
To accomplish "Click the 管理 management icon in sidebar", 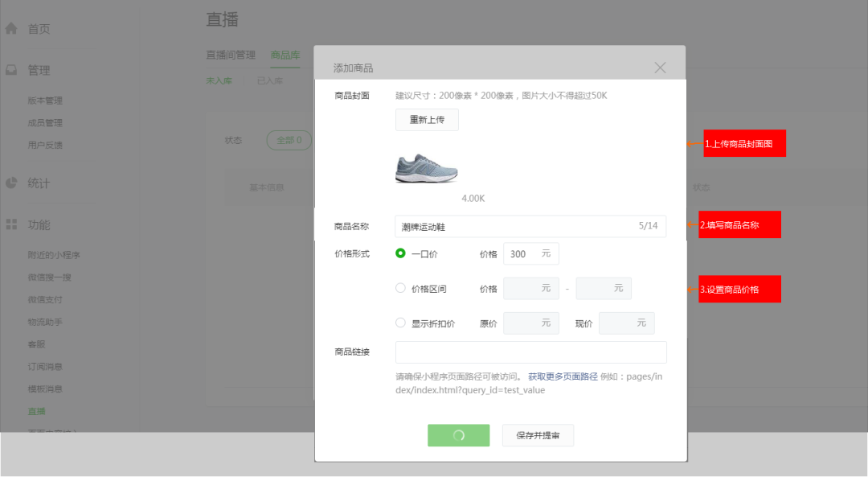I will [10, 70].
